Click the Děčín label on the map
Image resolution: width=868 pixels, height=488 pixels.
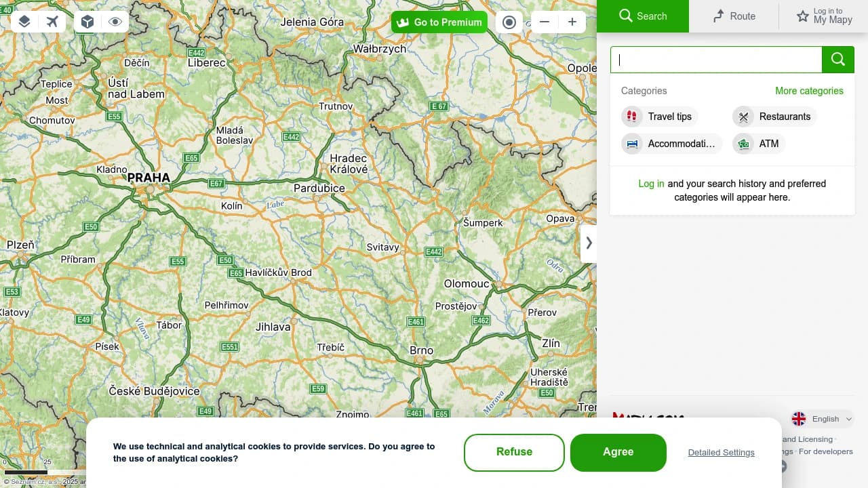pyautogui.click(x=136, y=62)
